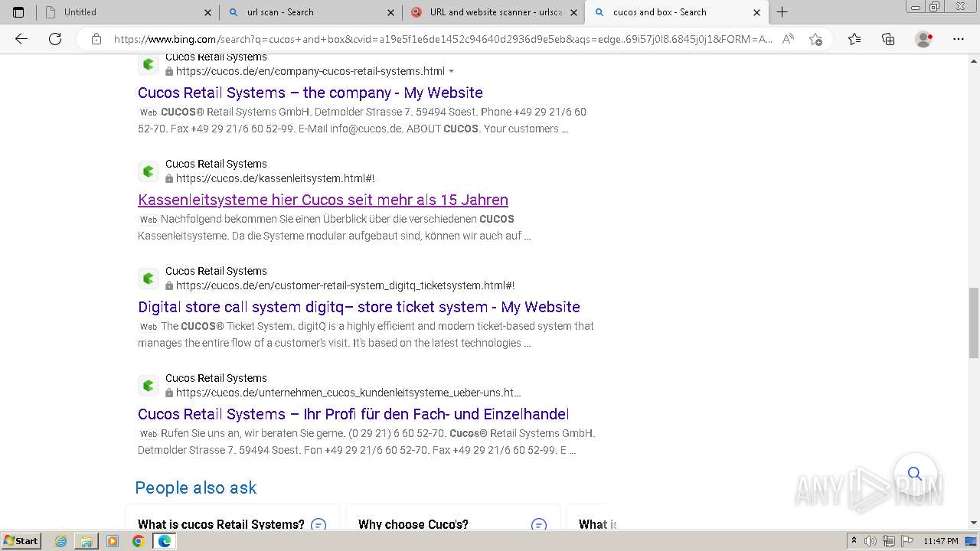Click the Bing URL in the address bar
The height and width of the screenshot is (551, 980).
pyautogui.click(x=443, y=39)
